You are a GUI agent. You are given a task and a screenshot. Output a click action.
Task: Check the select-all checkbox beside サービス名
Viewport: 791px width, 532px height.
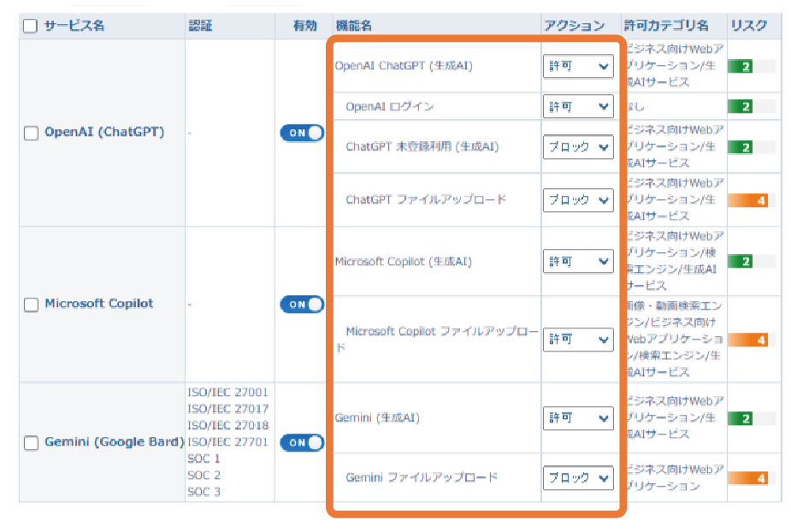(x=30, y=26)
